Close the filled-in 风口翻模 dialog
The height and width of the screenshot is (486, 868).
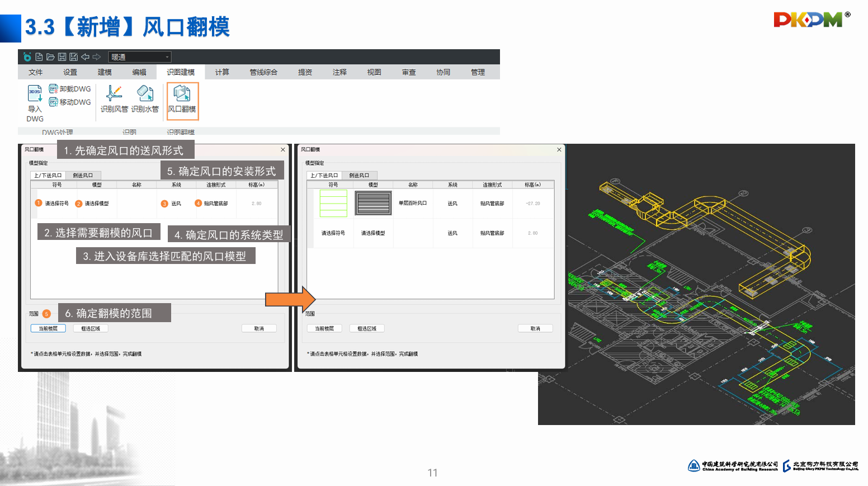[x=559, y=149]
